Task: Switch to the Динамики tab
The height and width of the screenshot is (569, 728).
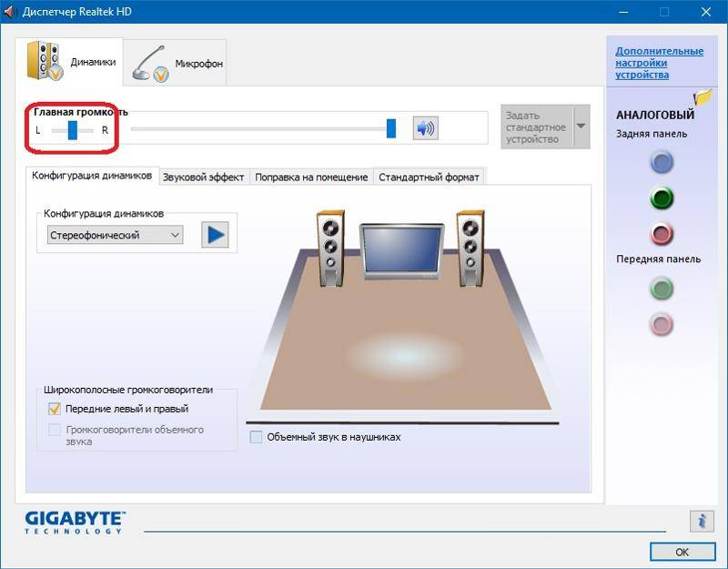Action: click(x=69, y=62)
